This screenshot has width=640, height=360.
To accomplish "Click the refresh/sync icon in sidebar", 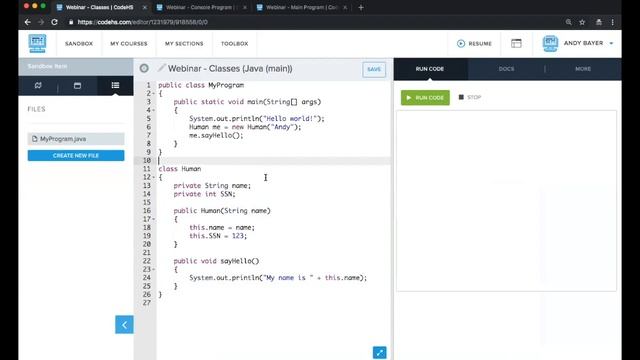I will 38,85.
